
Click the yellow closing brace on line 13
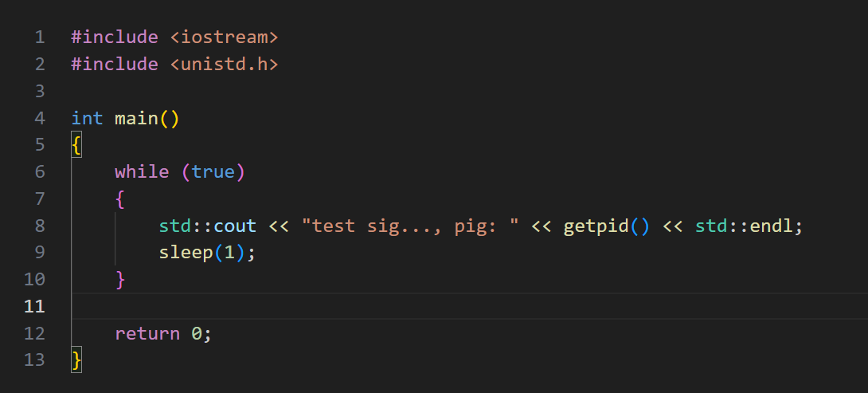tap(76, 361)
